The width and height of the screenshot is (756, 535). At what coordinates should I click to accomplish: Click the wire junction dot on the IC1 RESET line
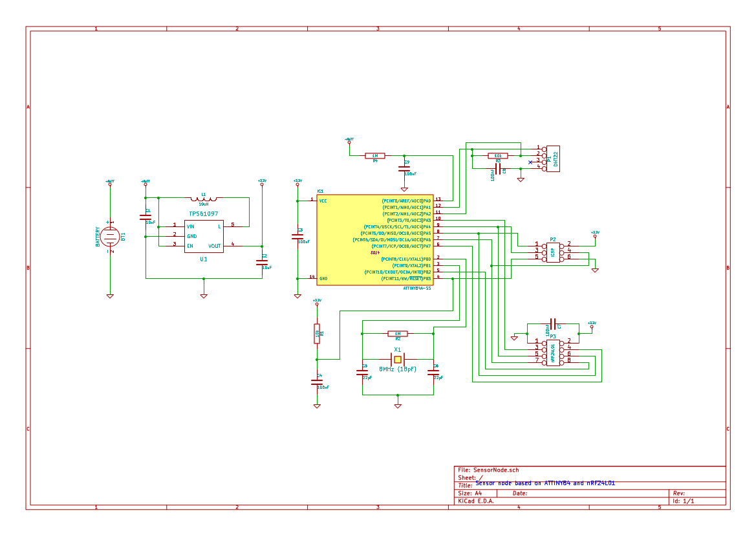[x=453, y=279]
